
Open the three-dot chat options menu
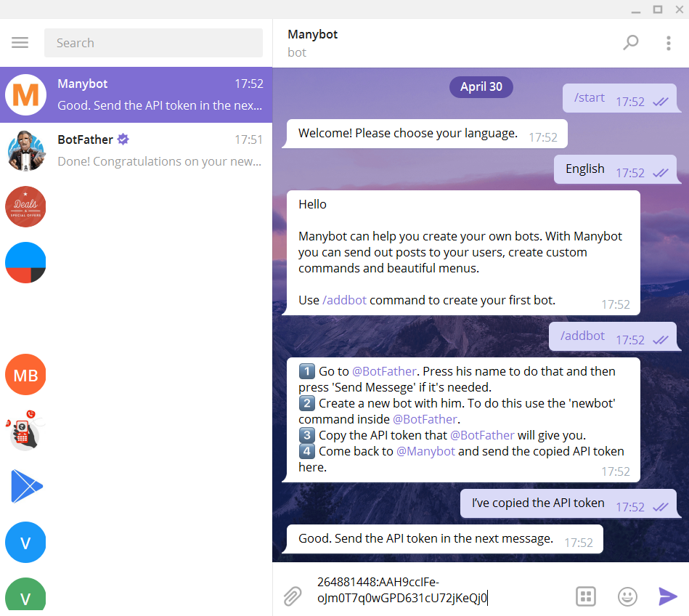(669, 43)
